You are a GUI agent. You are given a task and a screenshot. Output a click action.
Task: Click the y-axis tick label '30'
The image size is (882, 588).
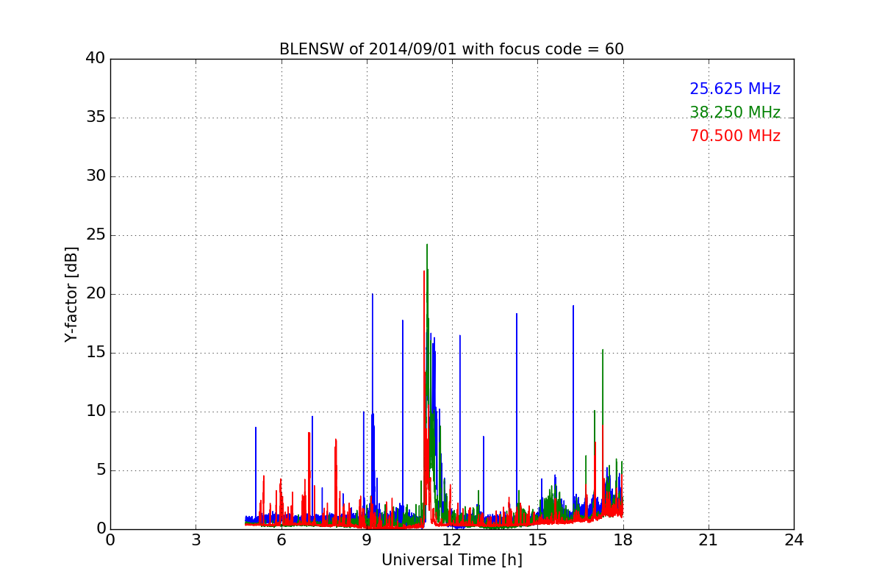click(96, 176)
